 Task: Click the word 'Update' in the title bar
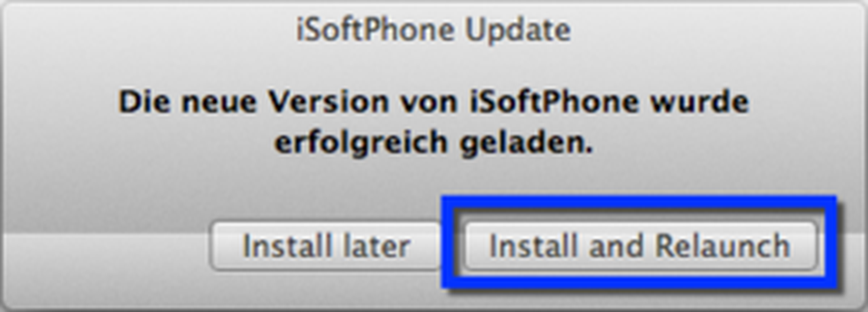click(x=518, y=31)
